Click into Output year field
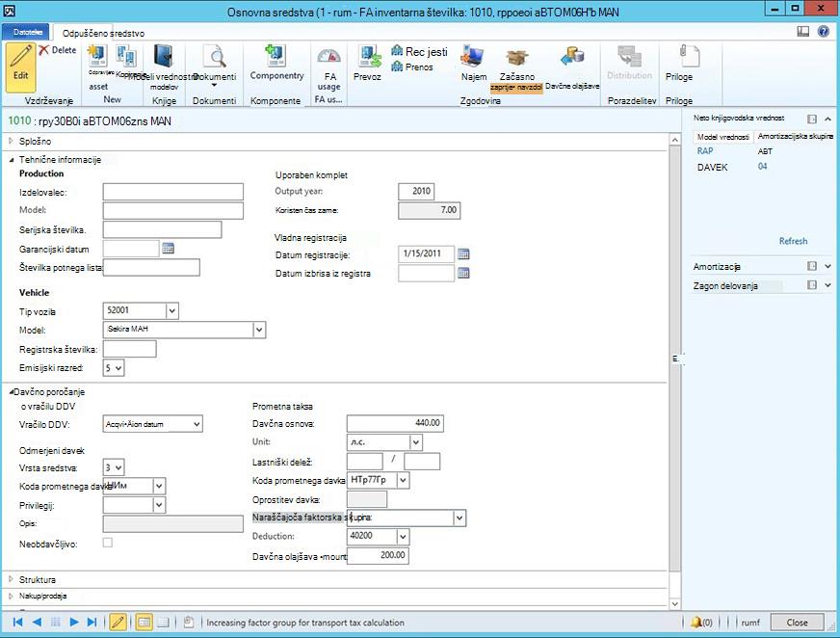 click(416, 192)
